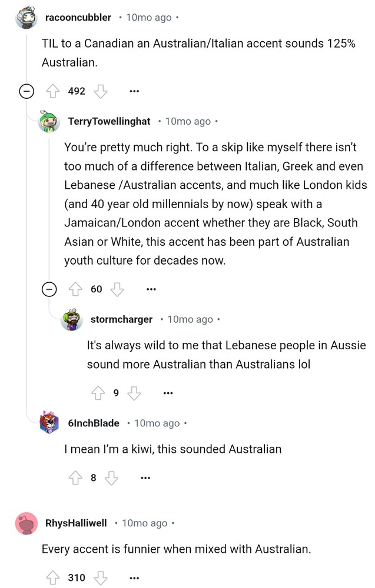375x588 pixels.
Task: Open more options on racooncubbler's comment
Action: pos(135,91)
